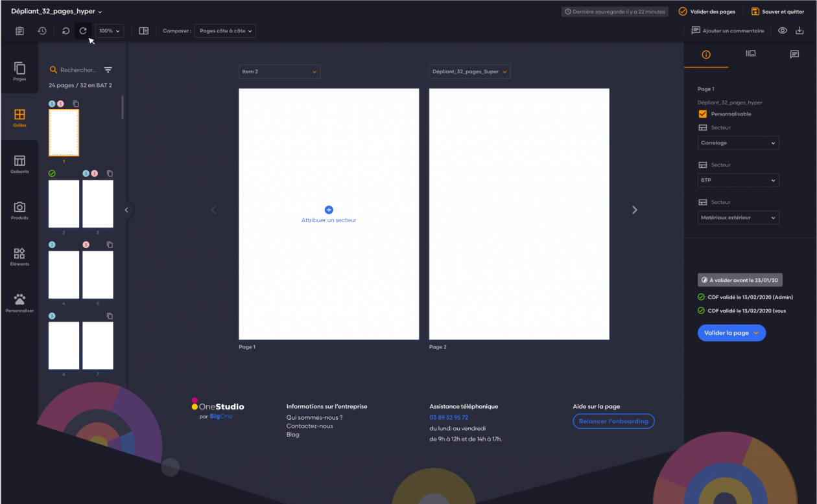Toggle the eye preview icon
Viewport: 817px width, 504px height.
coord(783,30)
